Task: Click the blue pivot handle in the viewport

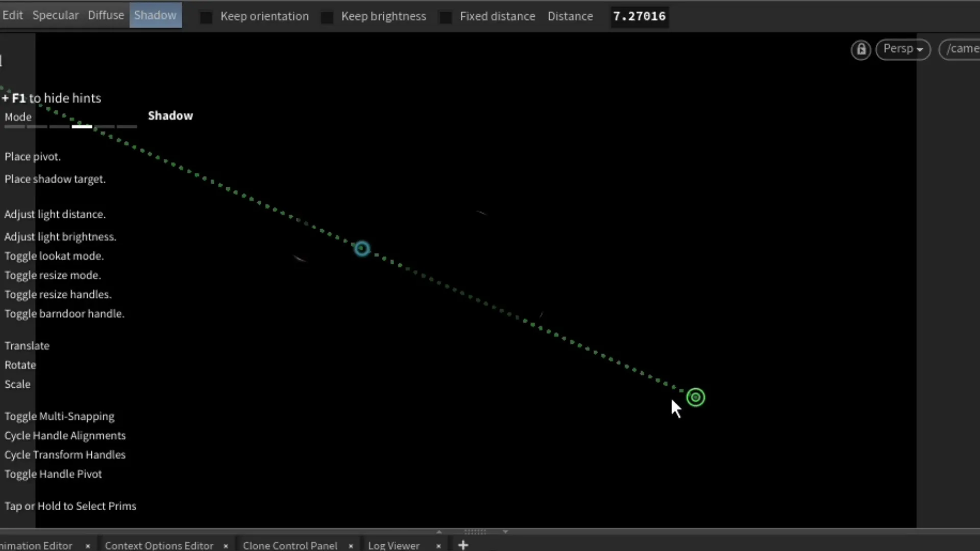Action: [x=362, y=248]
